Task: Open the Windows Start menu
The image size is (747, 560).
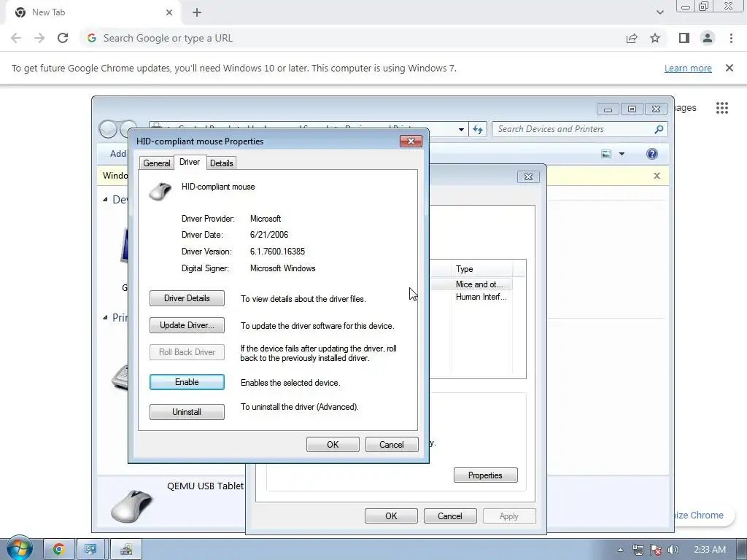Action: (x=19, y=548)
